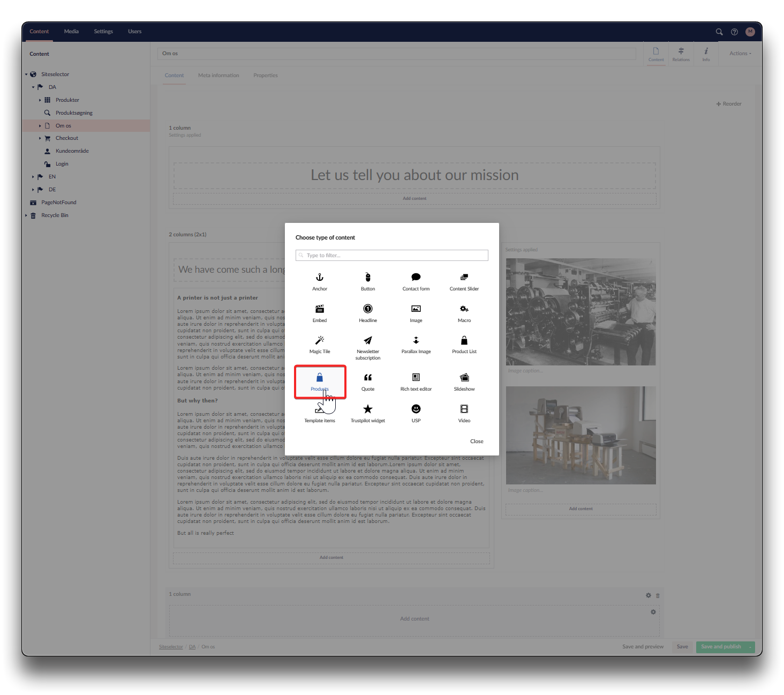The width and height of the screenshot is (784, 695).
Task: Select Contact form content type
Action: pyautogui.click(x=416, y=282)
